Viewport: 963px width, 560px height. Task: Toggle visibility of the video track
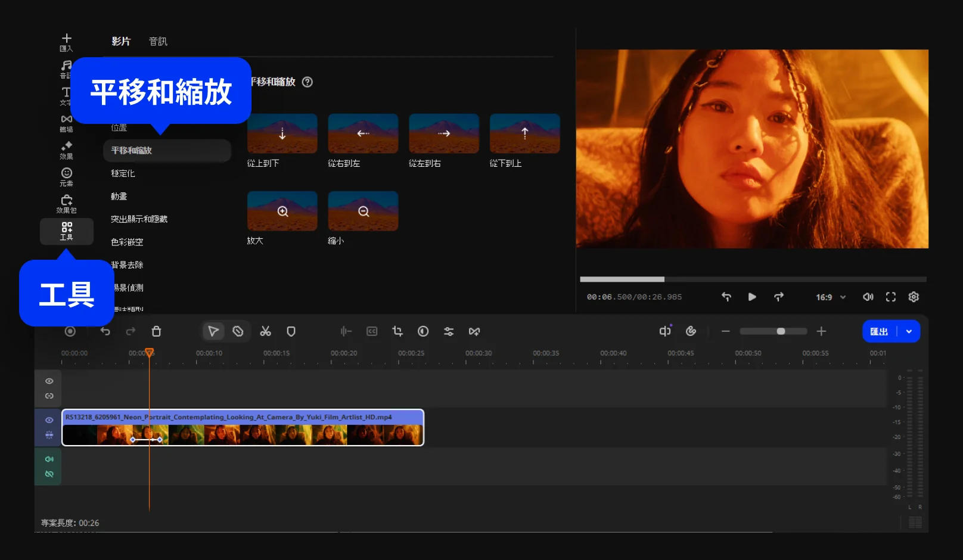(49, 420)
